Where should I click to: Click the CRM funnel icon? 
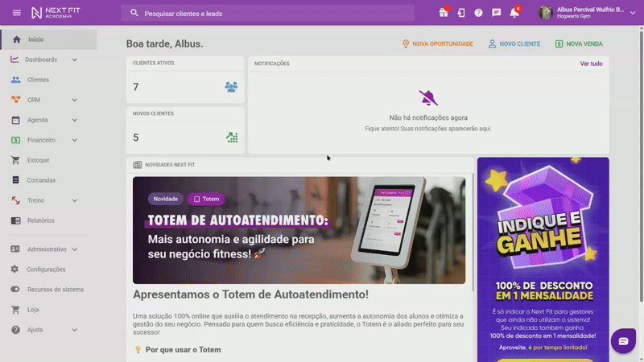(x=15, y=100)
